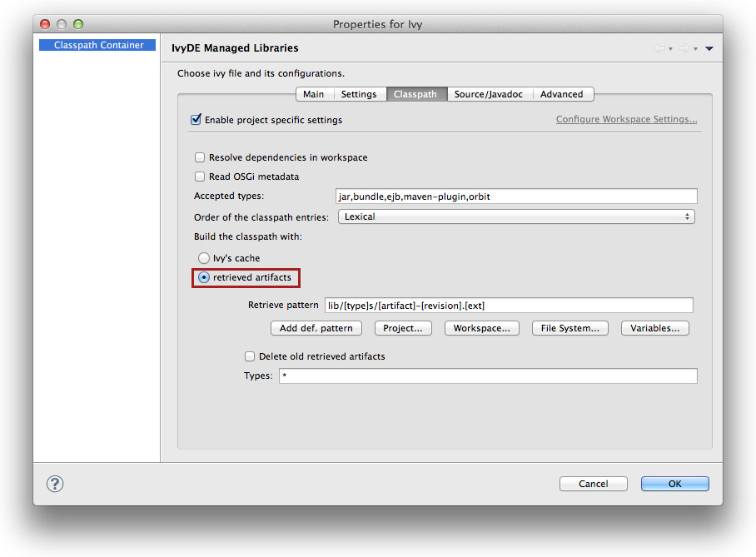Enable Resolve dependencies in workspace

[x=200, y=157]
